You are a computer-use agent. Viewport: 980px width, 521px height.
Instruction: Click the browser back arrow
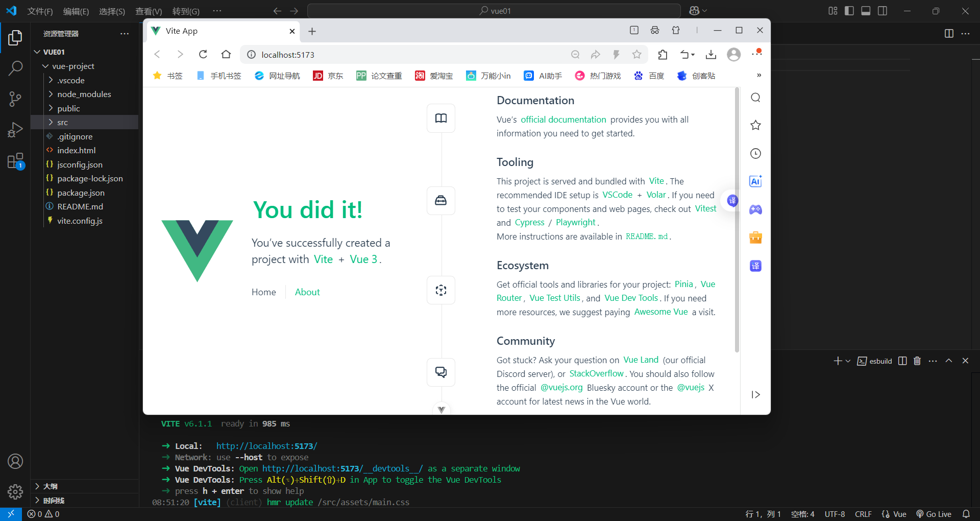(157, 54)
